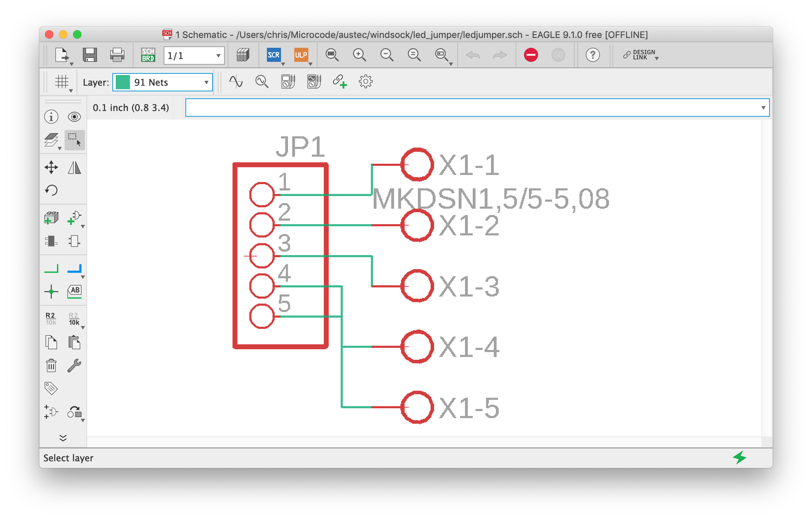Select the Attribute tag tool
Screen dimensions: 812x520
(51, 389)
